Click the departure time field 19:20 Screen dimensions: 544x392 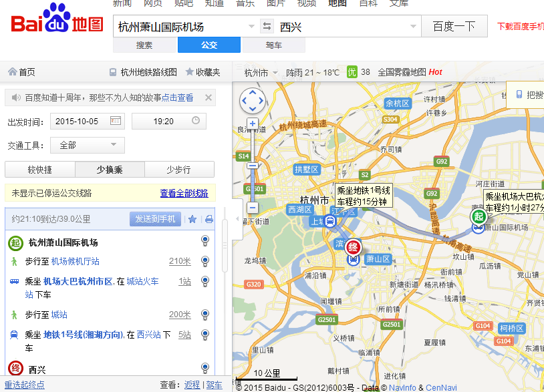pos(169,121)
